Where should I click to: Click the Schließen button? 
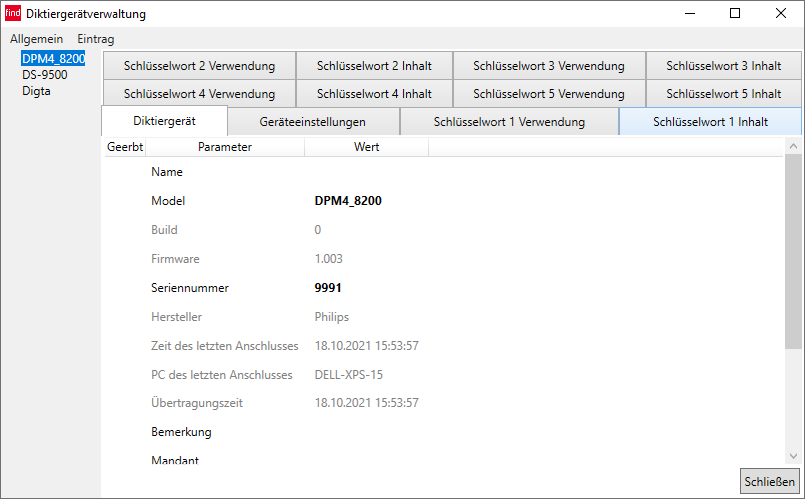click(x=770, y=482)
